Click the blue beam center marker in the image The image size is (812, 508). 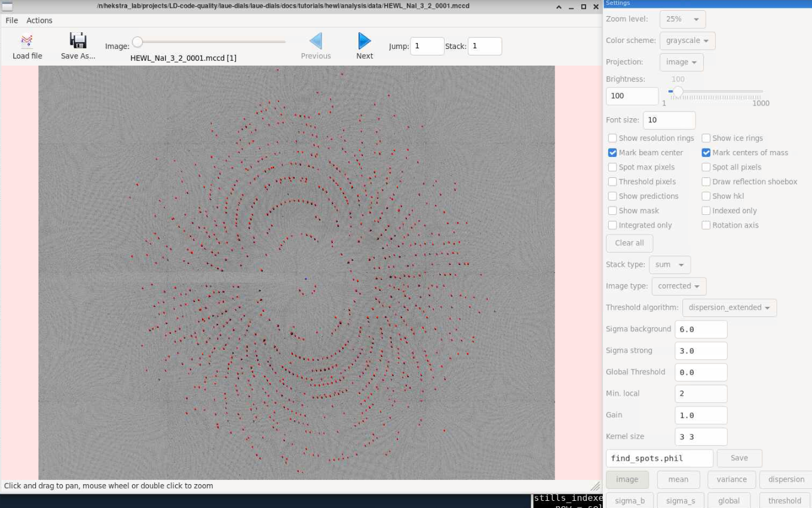point(305,279)
